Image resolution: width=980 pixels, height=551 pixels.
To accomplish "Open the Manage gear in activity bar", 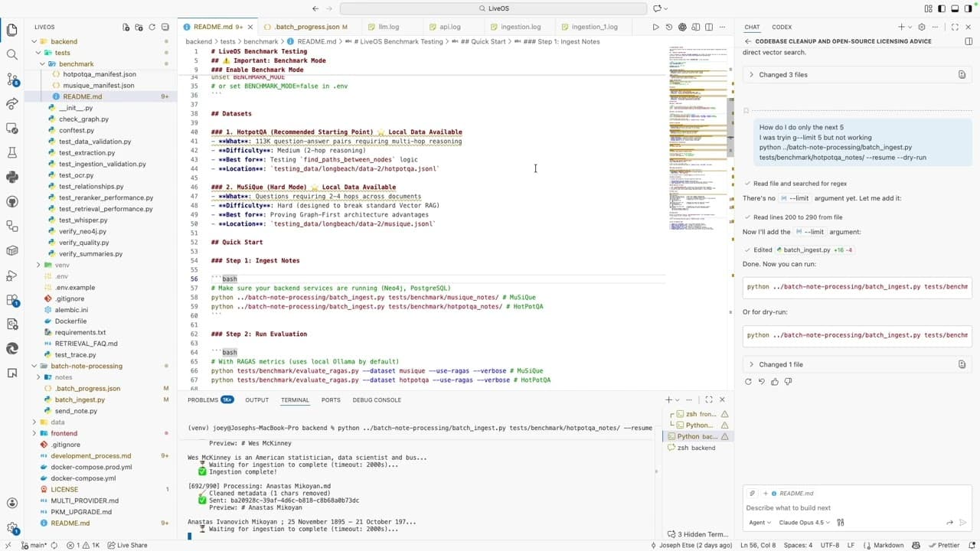I will click(x=11, y=528).
